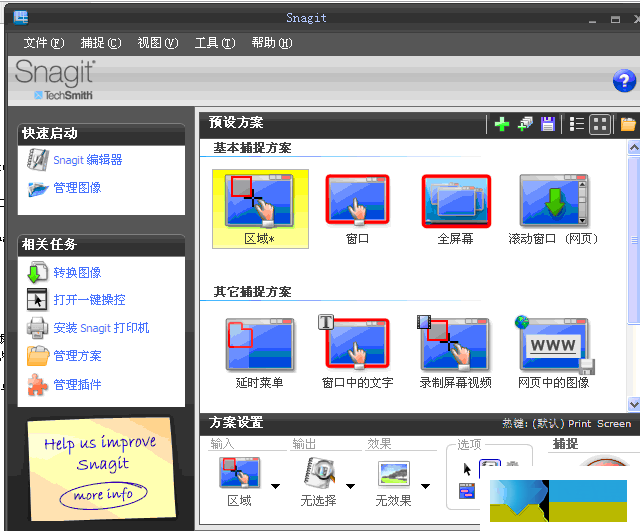Click the Snagit app icon in title bar
This screenshot has width=640, height=531.
coord(20,18)
